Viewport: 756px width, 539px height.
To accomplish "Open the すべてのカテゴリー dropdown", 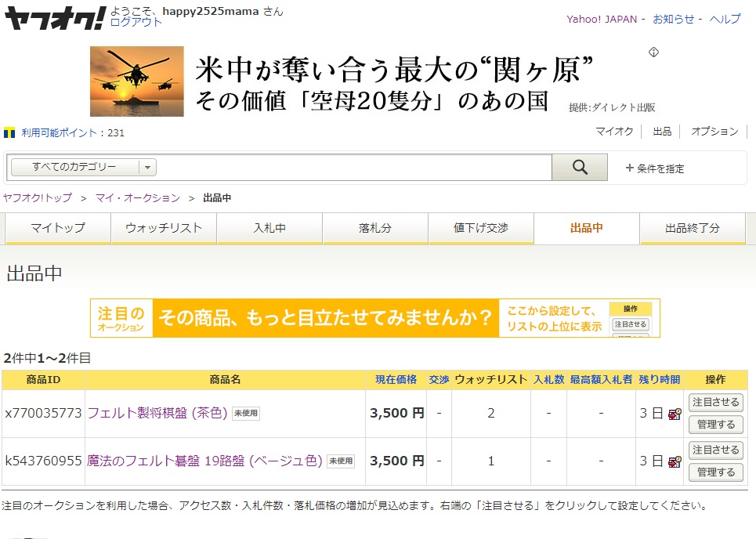I will coord(84,168).
